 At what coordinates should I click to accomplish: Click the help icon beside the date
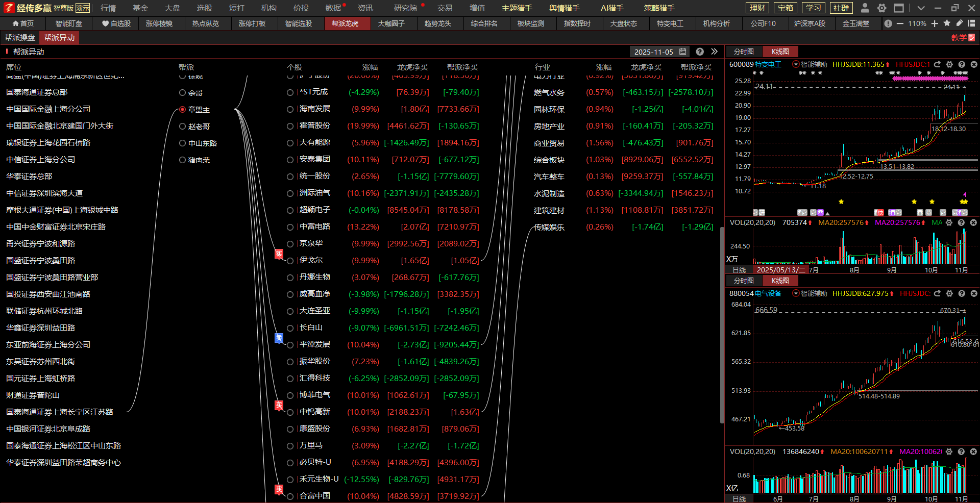click(700, 52)
